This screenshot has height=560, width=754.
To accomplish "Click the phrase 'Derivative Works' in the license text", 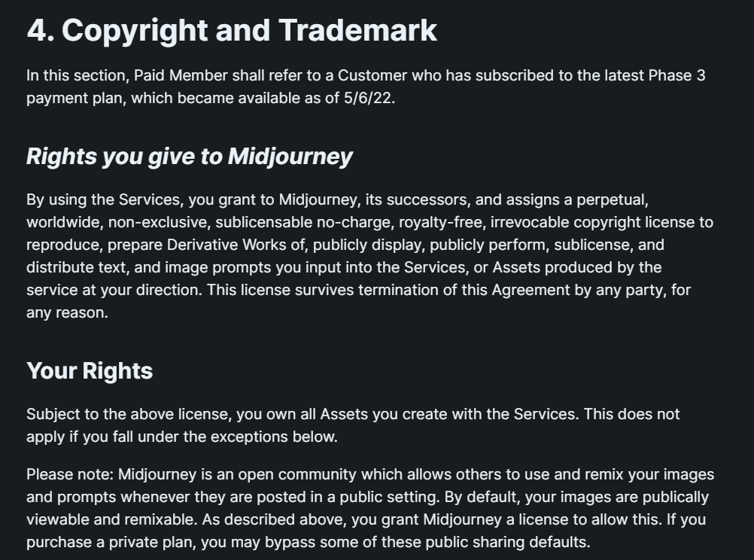I will (x=236, y=245).
